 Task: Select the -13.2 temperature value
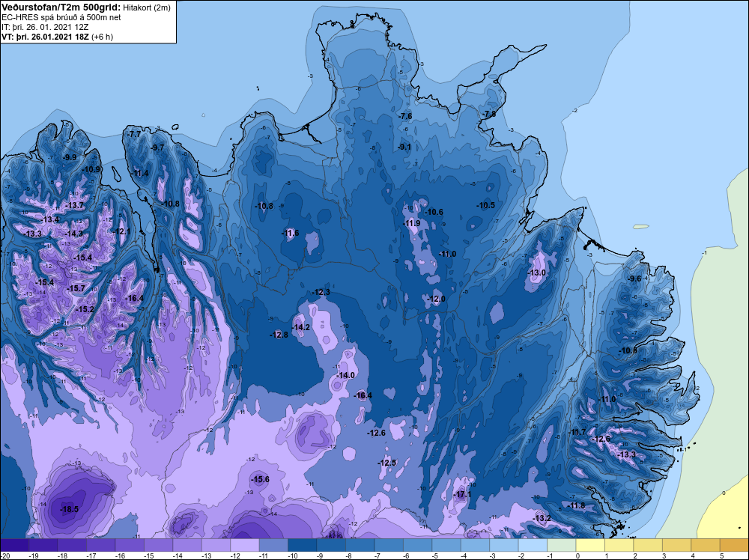click(x=542, y=518)
